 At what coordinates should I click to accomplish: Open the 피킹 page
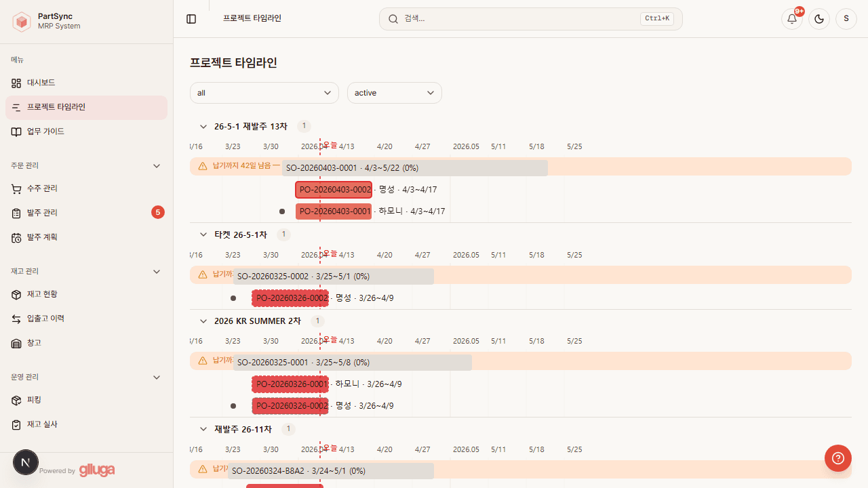pos(33,400)
